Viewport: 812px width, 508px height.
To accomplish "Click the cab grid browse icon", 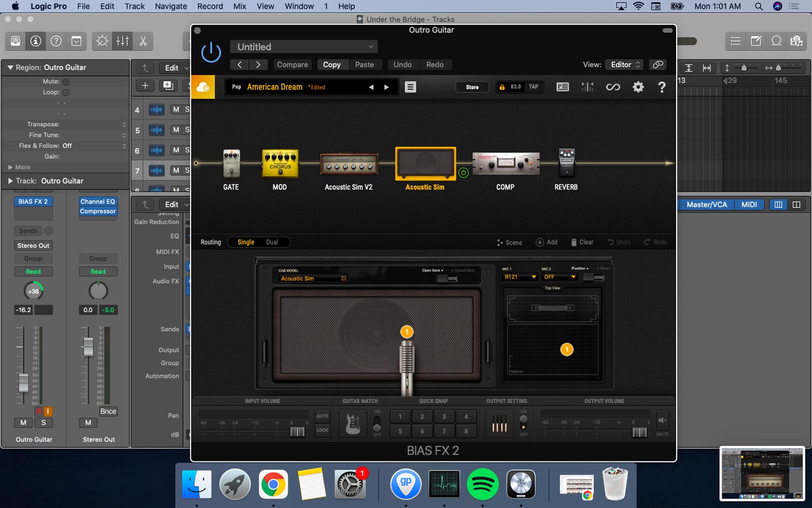I will pyautogui.click(x=344, y=278).
